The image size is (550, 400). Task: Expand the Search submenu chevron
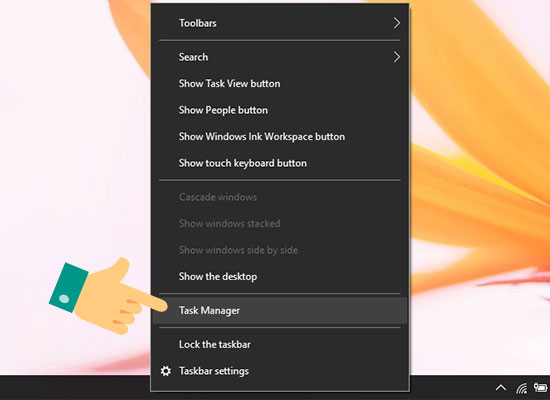(x=397, y=57)
